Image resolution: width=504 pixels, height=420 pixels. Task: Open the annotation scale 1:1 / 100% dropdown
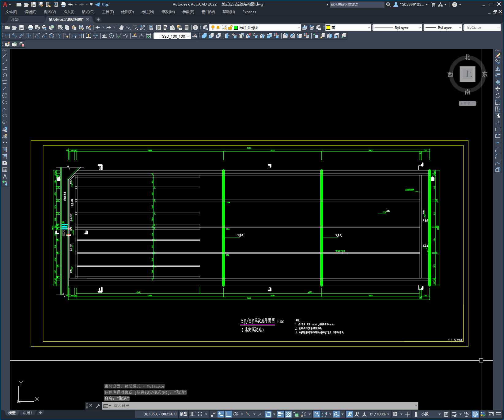coord(379,414)
